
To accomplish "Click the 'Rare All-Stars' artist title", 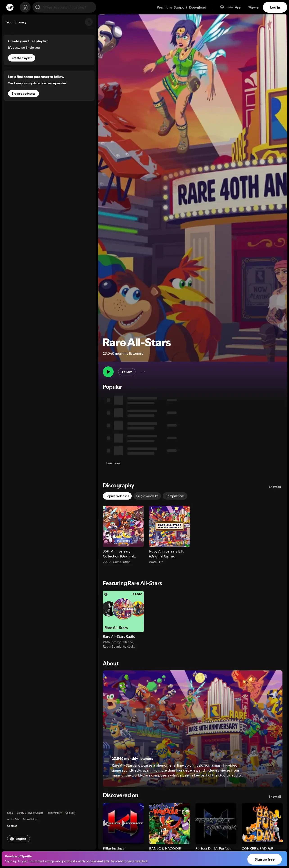I will 137,342.
